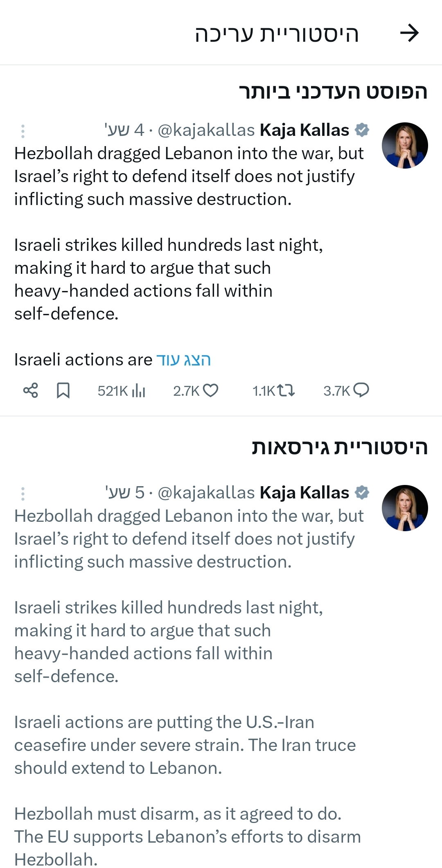Open the share menu on the latest post

tap(31, 391)
